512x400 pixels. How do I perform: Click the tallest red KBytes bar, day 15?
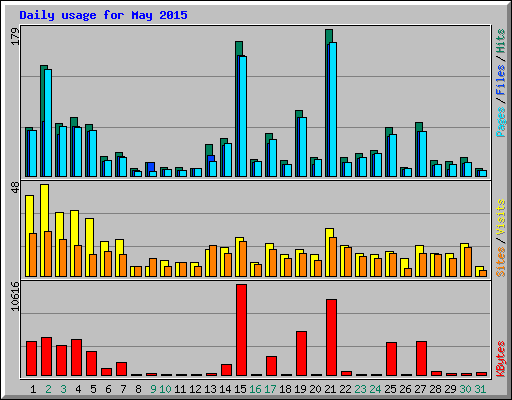[x=241, y=330]
